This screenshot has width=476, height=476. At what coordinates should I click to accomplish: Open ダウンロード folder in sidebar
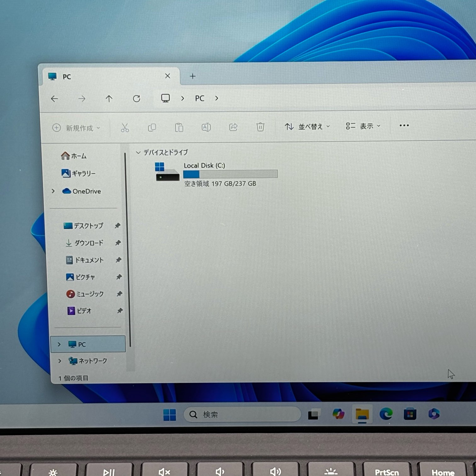(x=84, y=243)
